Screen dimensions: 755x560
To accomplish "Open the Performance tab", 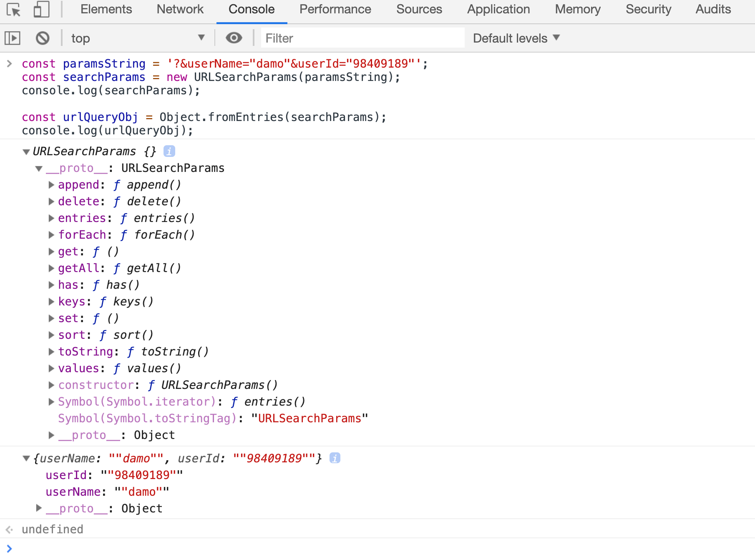I will 335,9.
